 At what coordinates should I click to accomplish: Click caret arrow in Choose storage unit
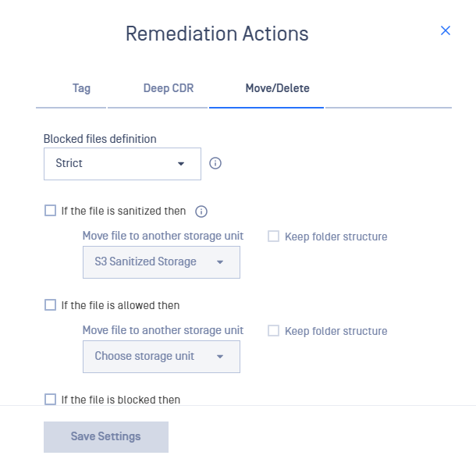click(220, 357)
